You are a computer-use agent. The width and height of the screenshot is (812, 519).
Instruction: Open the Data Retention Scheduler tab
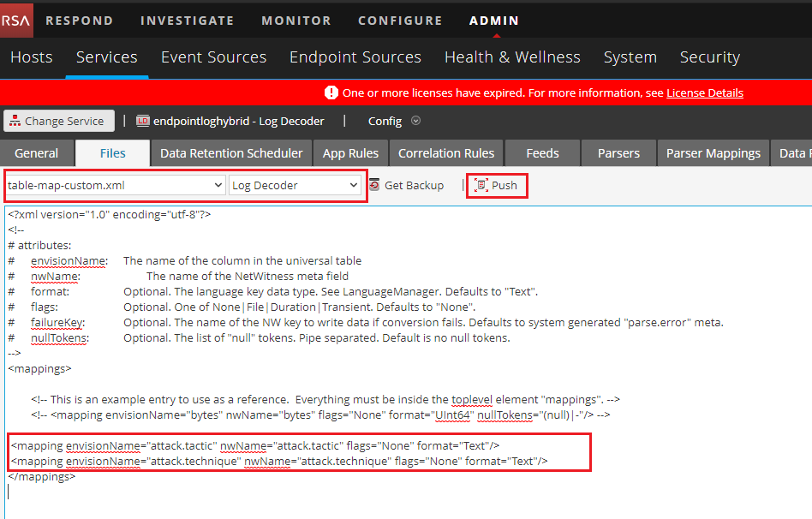(231, 153)
